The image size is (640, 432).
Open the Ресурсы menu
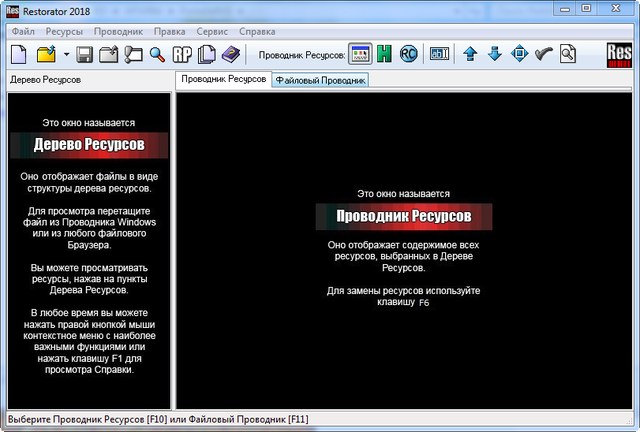pos(64,32)
